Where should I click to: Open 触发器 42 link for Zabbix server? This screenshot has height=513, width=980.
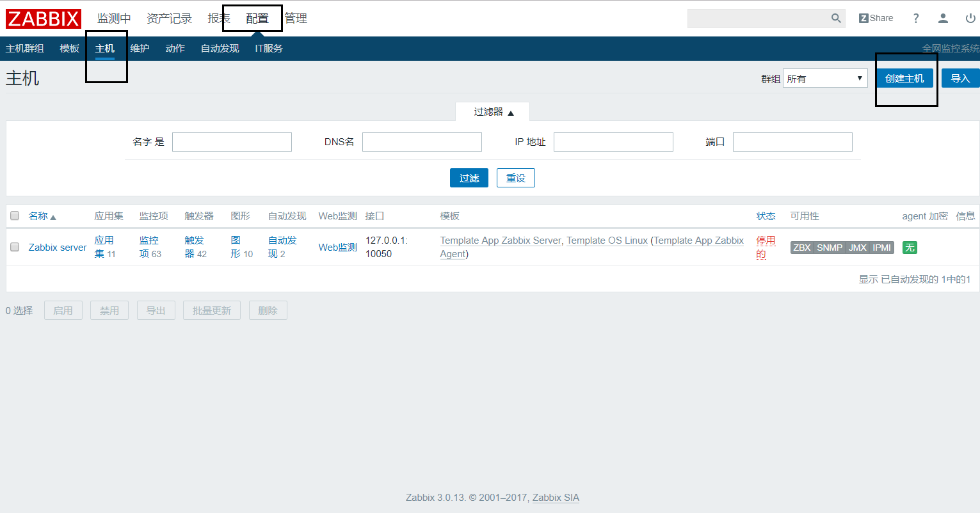[196, 247]
